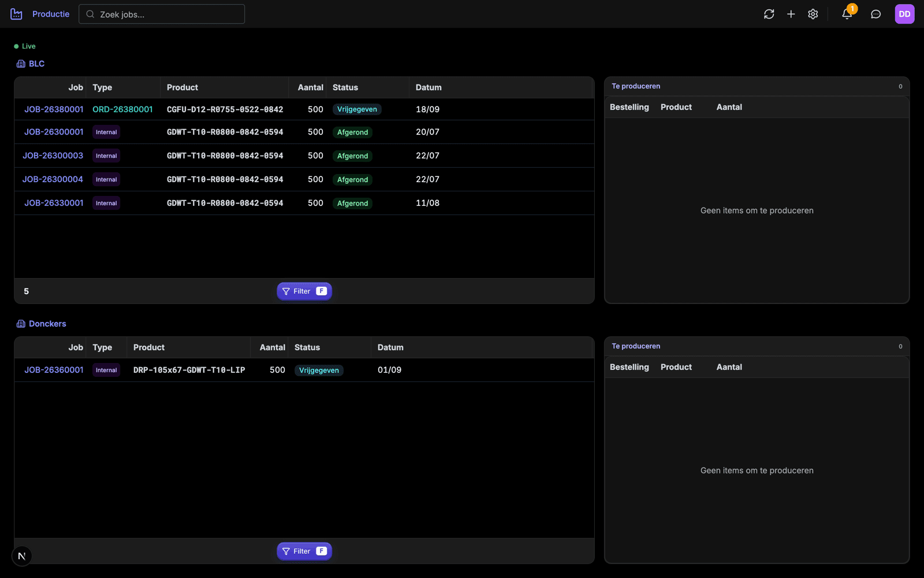Focus the Zoek jobs search field
The width and height of the screenshot is (924, 578).
[162, 14]
